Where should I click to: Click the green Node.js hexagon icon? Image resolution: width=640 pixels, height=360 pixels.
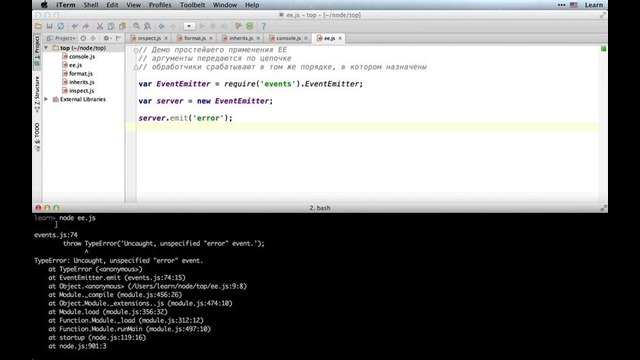pyautogui.click(x=250, y=26)
